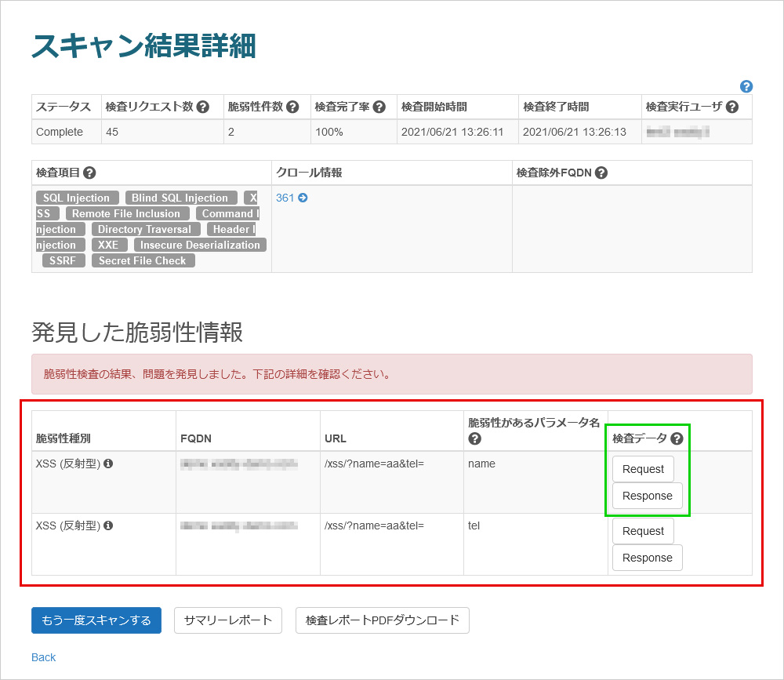The width and height of the screenshot is (784, 680).
Task: Click the Remote File Inclusion tag
Action: click(x=127, y=213)
